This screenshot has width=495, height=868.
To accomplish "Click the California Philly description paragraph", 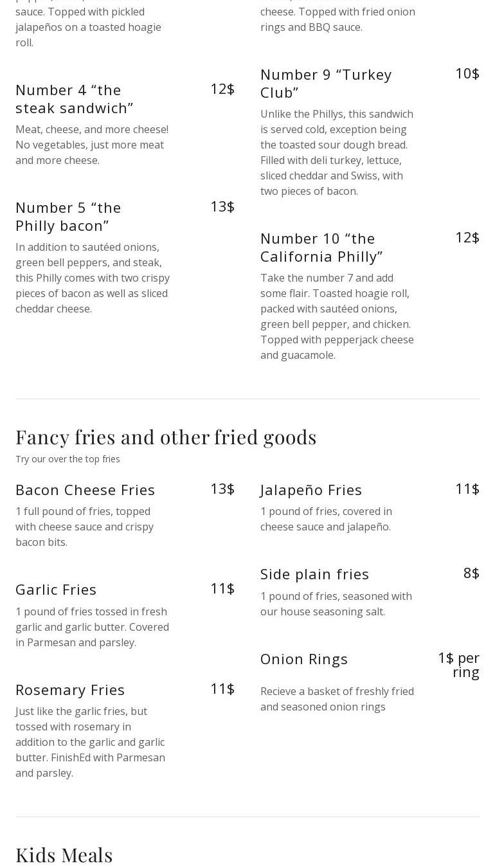I will pos(337,316).
